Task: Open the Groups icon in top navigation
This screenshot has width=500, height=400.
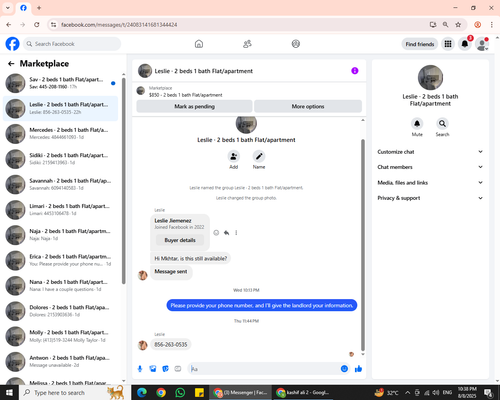Action: (x=296, y=44)
